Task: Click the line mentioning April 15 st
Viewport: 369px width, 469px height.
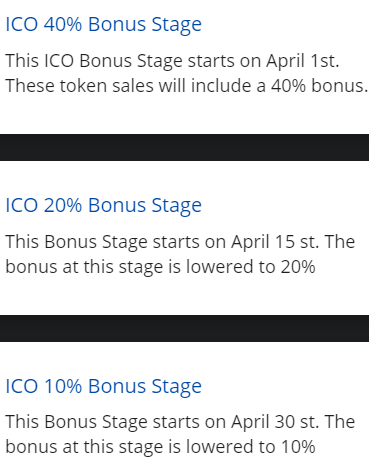Action: (180, 242)
